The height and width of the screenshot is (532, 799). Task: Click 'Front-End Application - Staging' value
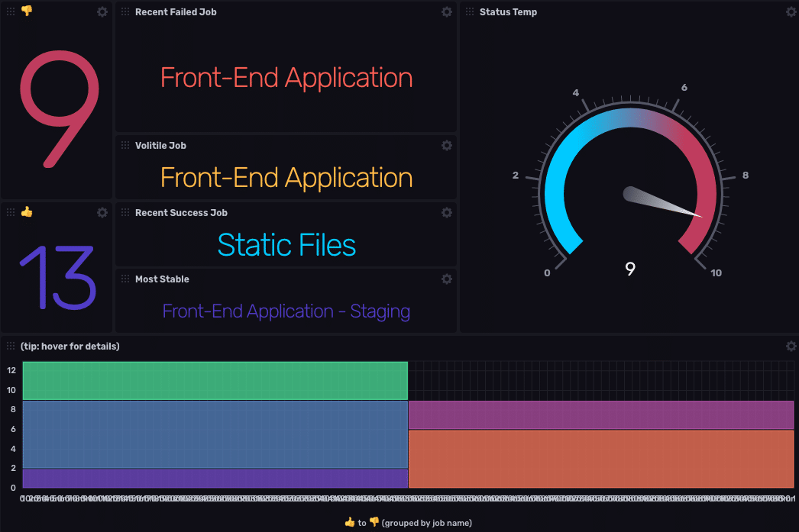point(286,311)
